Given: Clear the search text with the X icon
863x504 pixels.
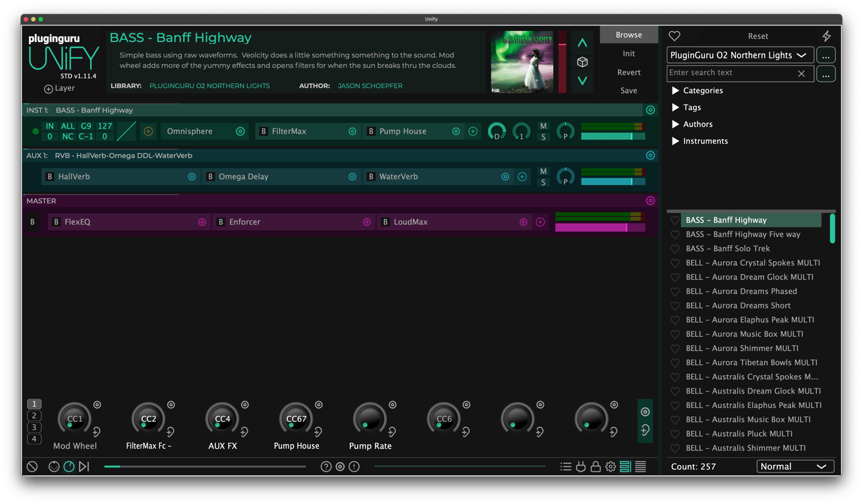Looking at the screenshot, I should (x=801, y=74).
